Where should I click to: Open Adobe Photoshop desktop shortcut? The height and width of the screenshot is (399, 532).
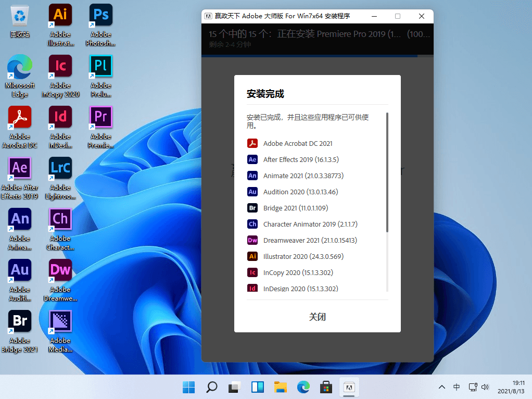tap(101, 25)
